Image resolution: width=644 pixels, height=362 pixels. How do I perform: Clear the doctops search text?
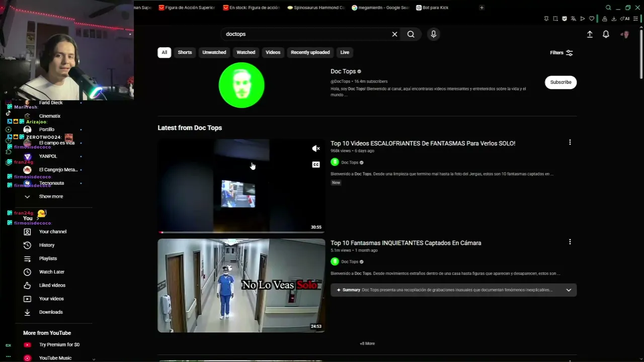click(x=394, y=34)
